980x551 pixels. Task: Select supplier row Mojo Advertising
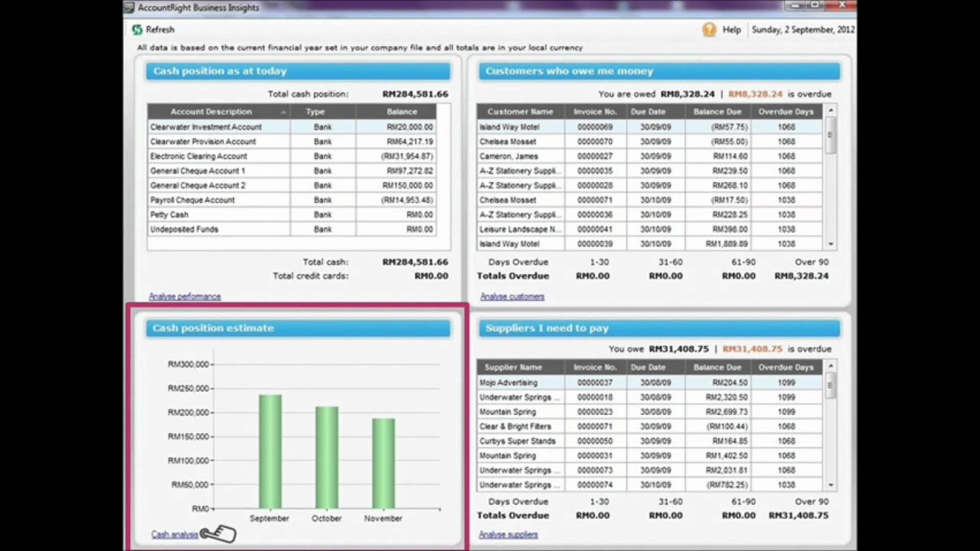(x=649, y=383)
